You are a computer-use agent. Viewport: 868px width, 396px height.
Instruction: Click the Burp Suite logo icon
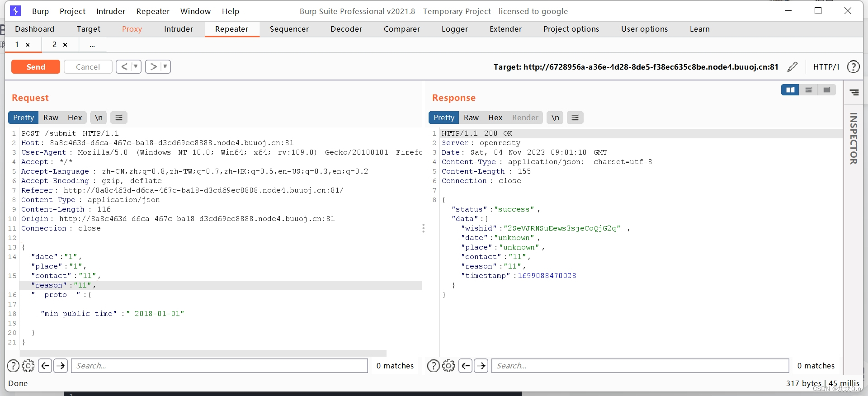coord(15,11)
